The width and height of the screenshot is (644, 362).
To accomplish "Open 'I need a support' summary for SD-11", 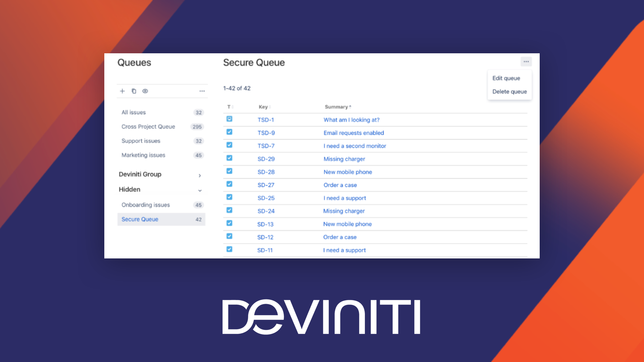I will [344, 250].
